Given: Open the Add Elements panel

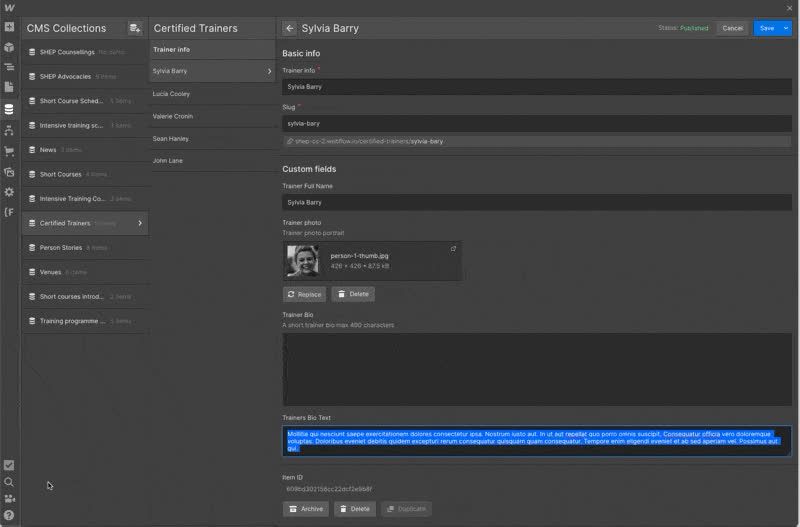Looking at the screenshot, I should click(9, 25).
